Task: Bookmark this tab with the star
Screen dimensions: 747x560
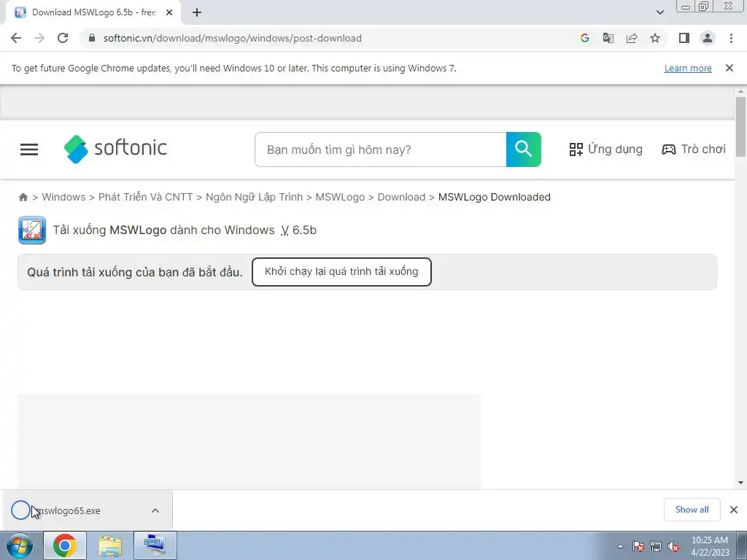Action: coord(655,38)
